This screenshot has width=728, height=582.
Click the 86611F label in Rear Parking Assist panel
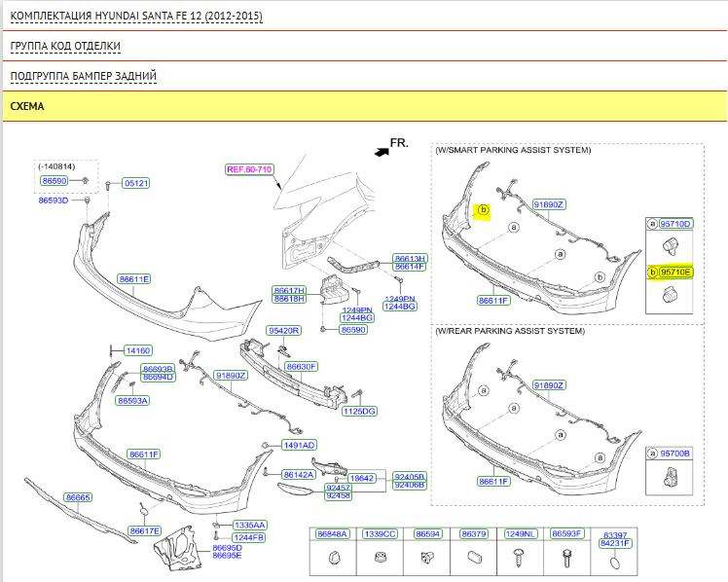pyautogui.click(x=493, y=482)
